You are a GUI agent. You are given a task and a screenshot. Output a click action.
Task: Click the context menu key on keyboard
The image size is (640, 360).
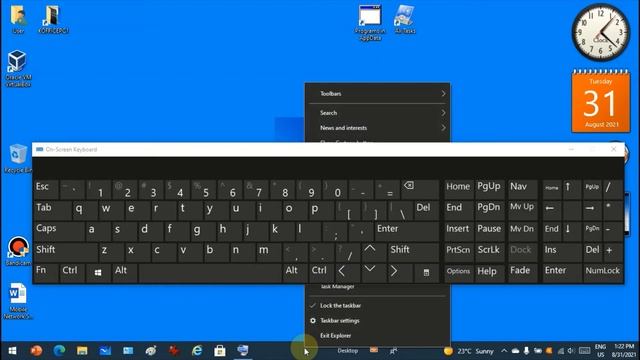426,272
